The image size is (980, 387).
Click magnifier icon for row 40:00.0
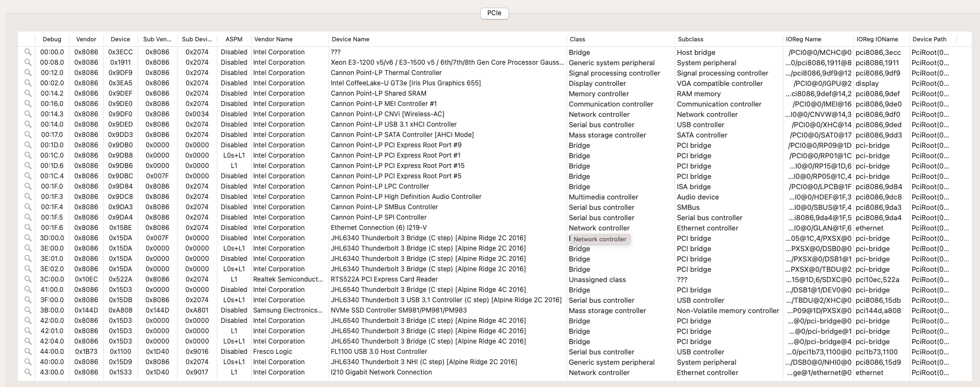point(28,362)
